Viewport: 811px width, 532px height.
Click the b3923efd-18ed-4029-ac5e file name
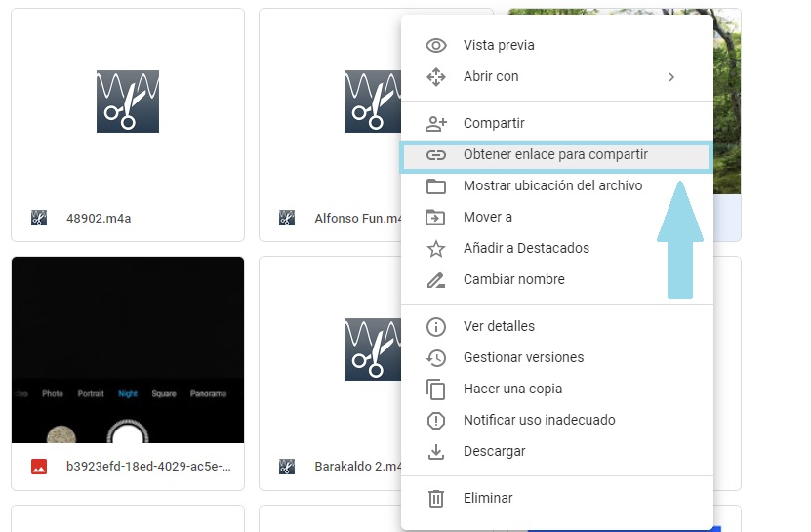[148, 467]
